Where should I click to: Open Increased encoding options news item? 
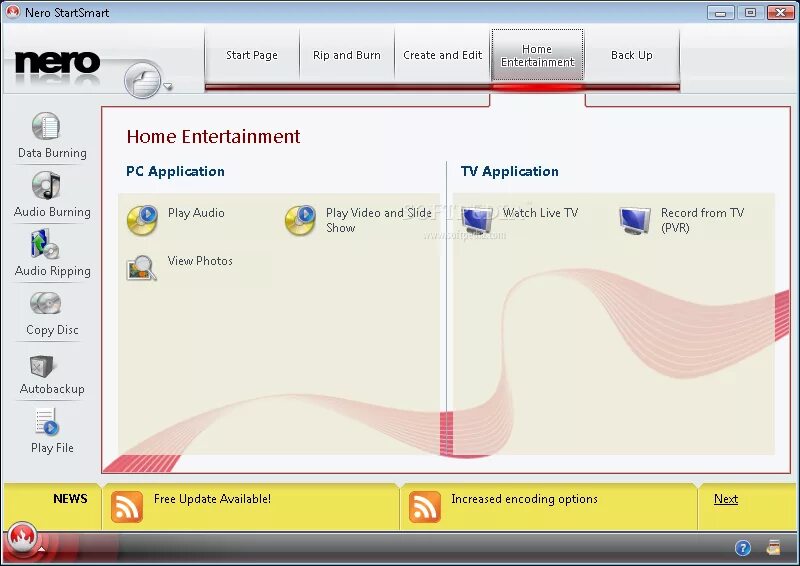point(524,499)
